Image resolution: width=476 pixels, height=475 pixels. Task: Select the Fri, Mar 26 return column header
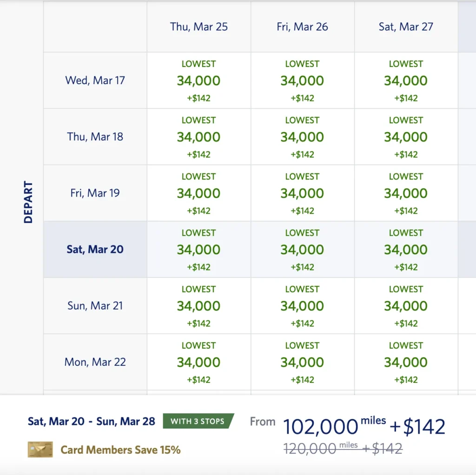(x=302, y=26)
